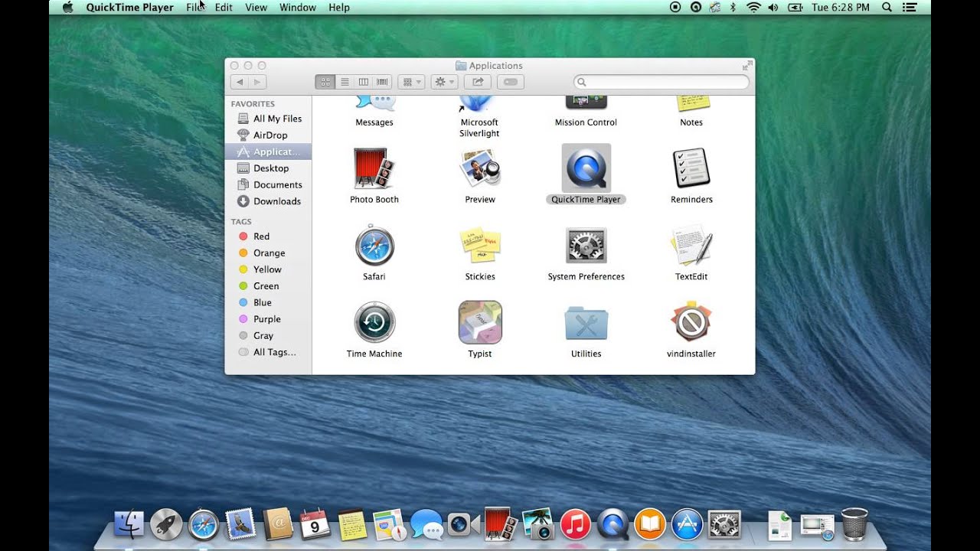Go forward in Finder window
The height and width of the screenshot is (551, 980).
tap(258, 82)
